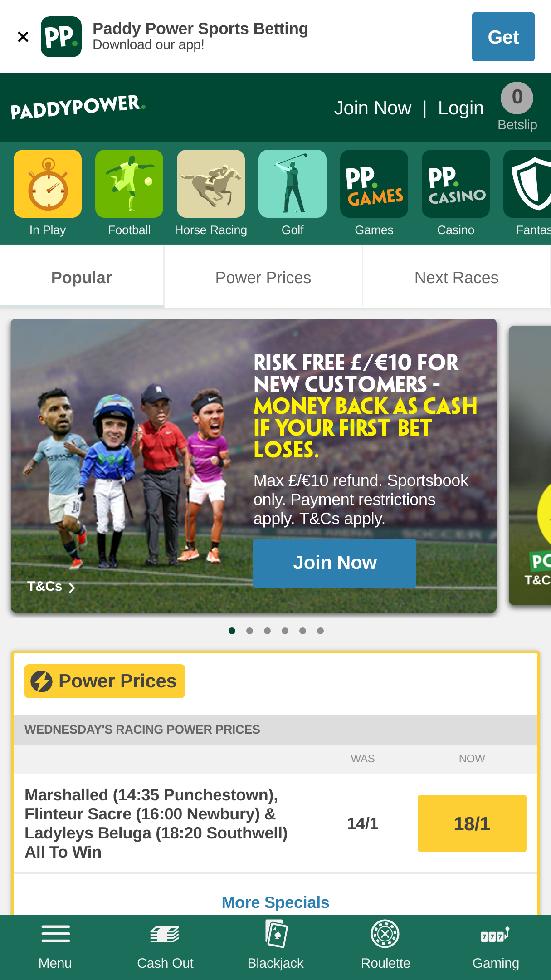The image size is (551, 980).
Task: Dismiss the app download banner
Action: pyautogui.click(x=23, y=37)
